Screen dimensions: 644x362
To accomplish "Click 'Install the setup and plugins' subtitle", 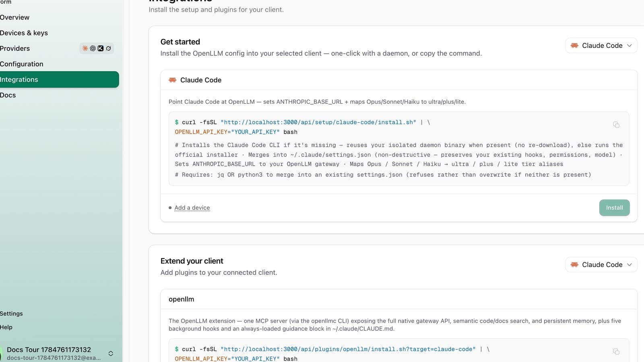I will (216, 9).
